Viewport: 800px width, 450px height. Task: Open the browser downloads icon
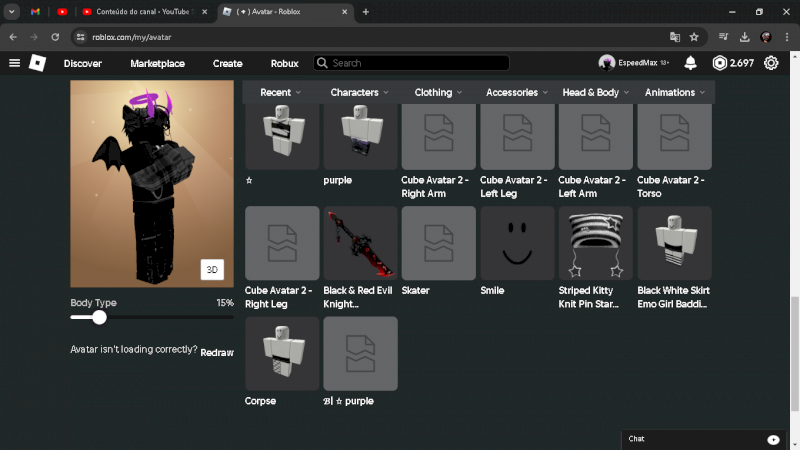(744, 37)
